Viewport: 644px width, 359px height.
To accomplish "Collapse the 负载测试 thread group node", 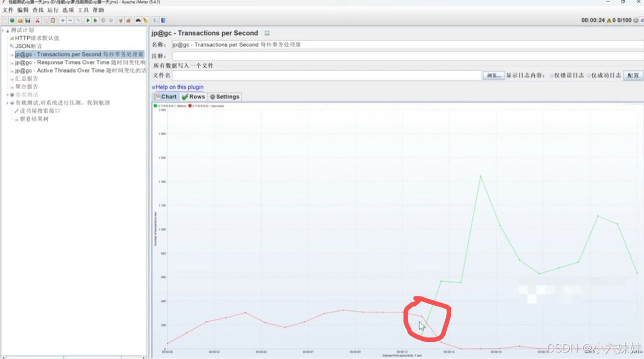I will [8, 103].
